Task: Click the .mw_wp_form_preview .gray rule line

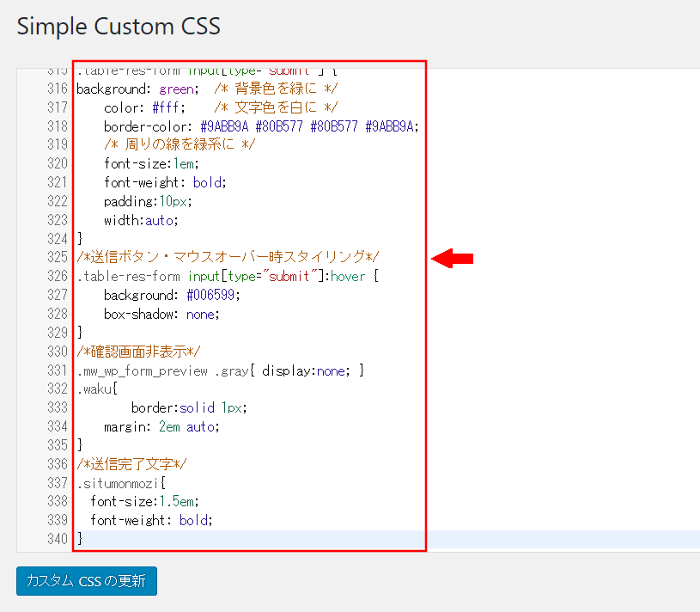Action: coord(221,370)
